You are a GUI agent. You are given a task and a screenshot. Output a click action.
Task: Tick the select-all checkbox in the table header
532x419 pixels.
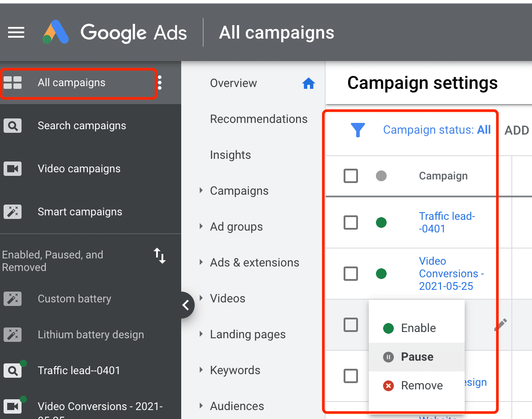click(351, 176)
